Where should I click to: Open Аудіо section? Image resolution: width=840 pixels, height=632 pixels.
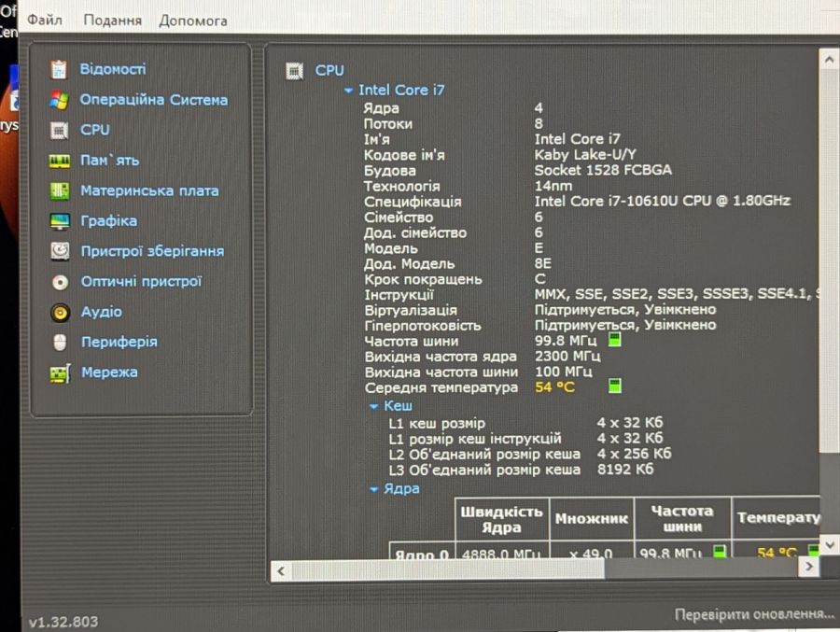tap(101, 312)
